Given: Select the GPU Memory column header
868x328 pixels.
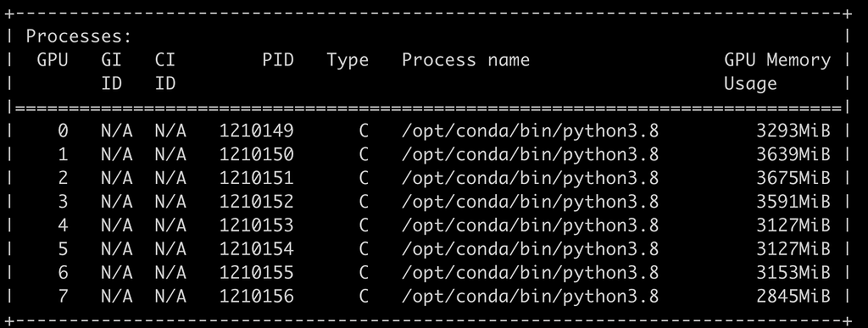Looking at the screenshot, I should pyautogui.click(x=777, y=59).
